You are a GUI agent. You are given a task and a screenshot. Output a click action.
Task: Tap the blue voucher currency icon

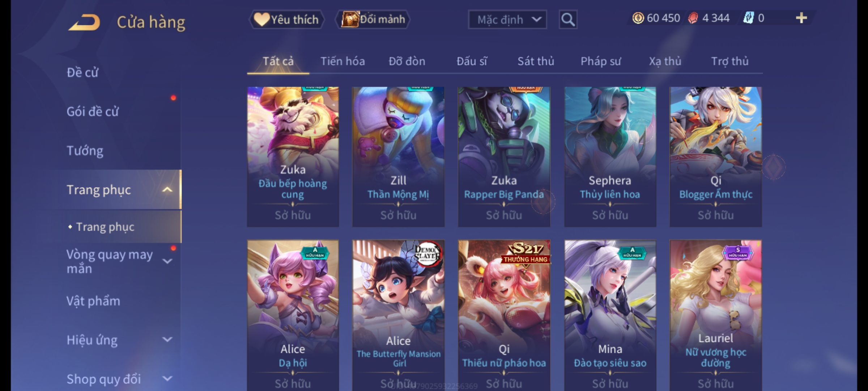748,18
